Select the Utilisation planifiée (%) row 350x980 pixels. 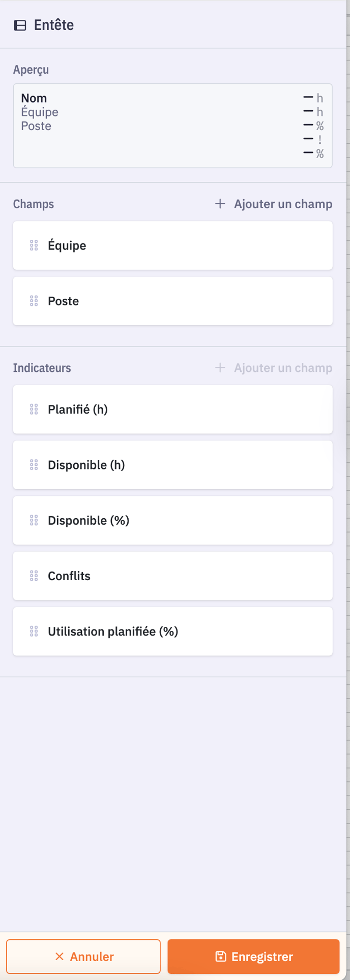[x=173, y=631]
